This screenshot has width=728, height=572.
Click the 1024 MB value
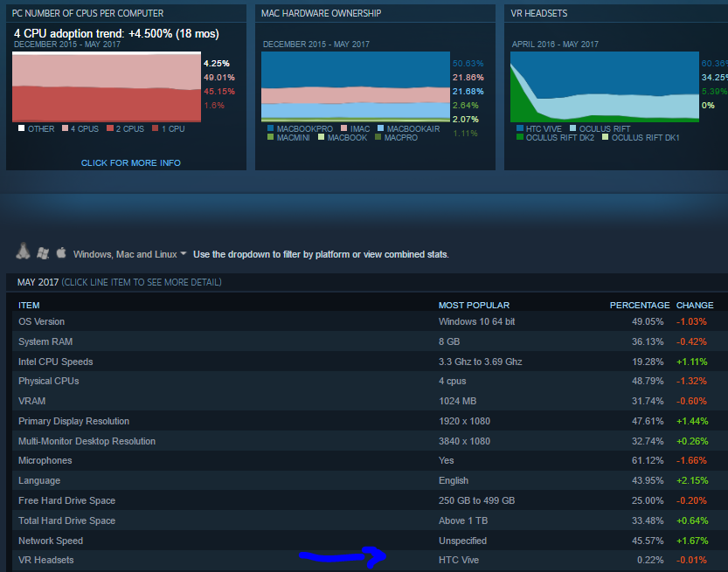(x=457, y=401)
